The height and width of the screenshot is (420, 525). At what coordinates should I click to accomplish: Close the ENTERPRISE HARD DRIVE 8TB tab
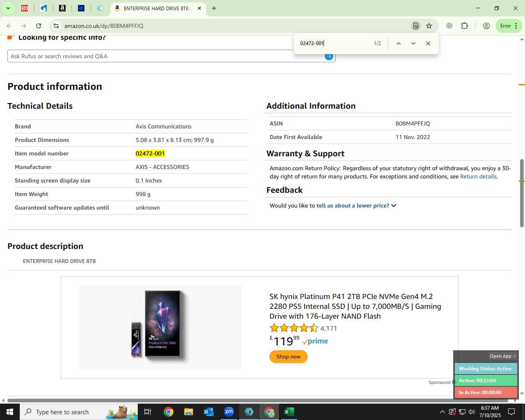(199, 8)
